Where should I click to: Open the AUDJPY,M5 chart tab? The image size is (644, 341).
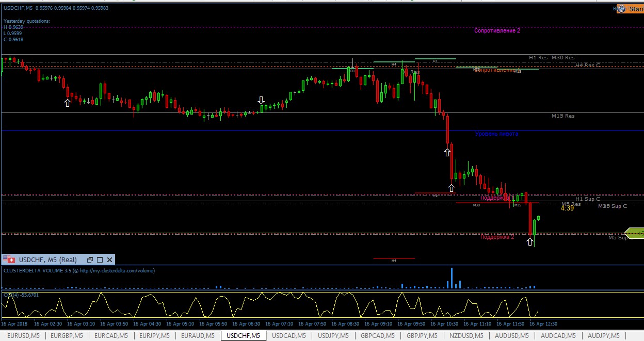(603, 336)
